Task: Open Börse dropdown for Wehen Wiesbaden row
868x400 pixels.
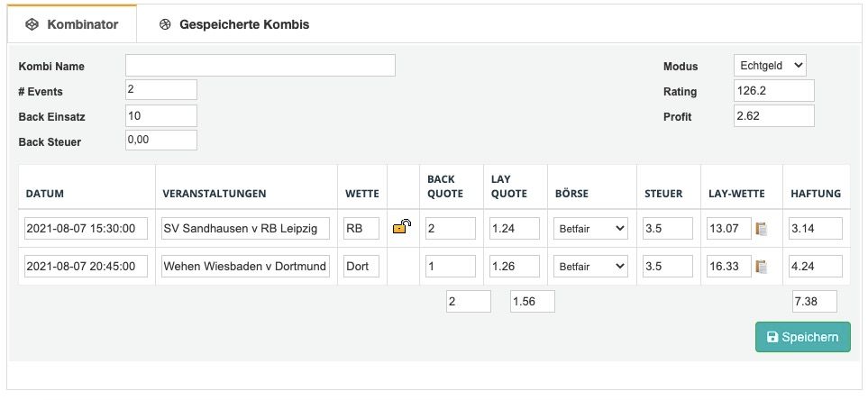Action: click(x=590, y=266)
